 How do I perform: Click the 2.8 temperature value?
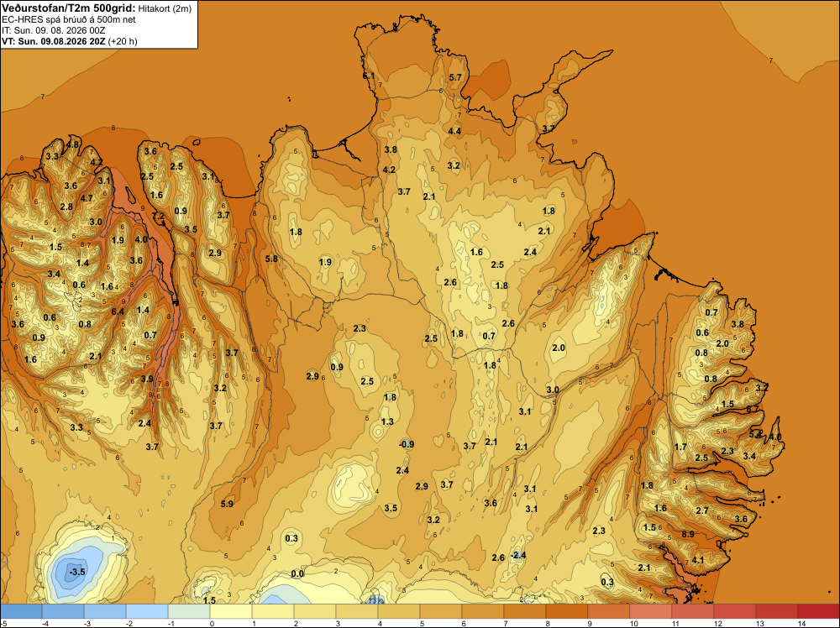click(x=66, y=207)
